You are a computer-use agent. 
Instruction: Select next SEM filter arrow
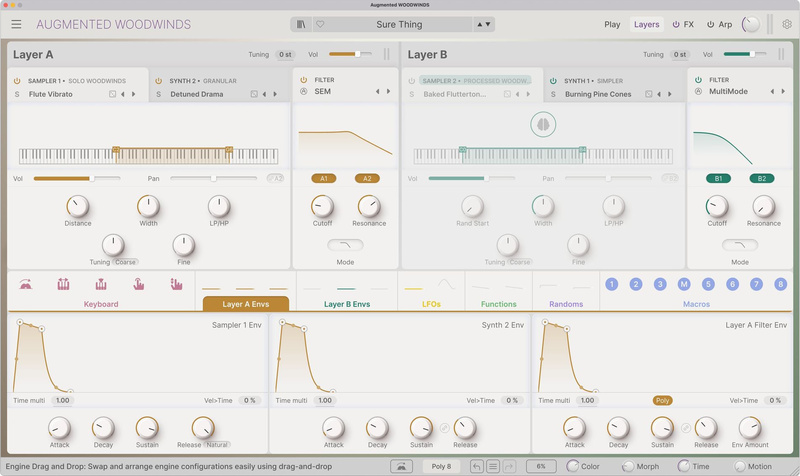(x=388, y=91)
